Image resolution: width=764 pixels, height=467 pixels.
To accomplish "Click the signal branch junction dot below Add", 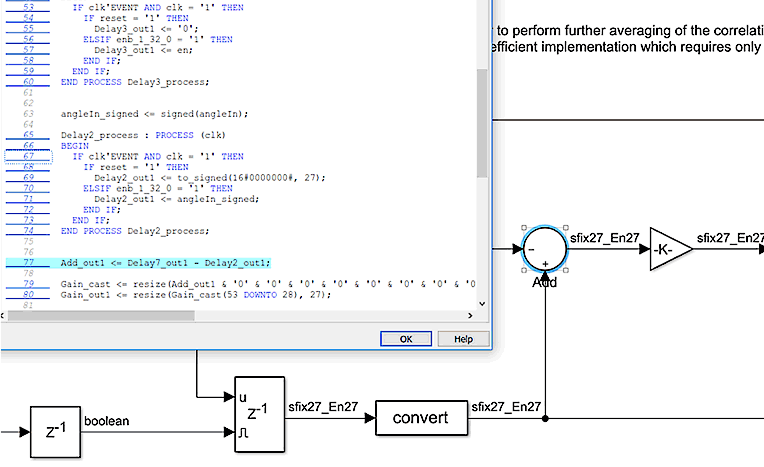I will [545, 418].
